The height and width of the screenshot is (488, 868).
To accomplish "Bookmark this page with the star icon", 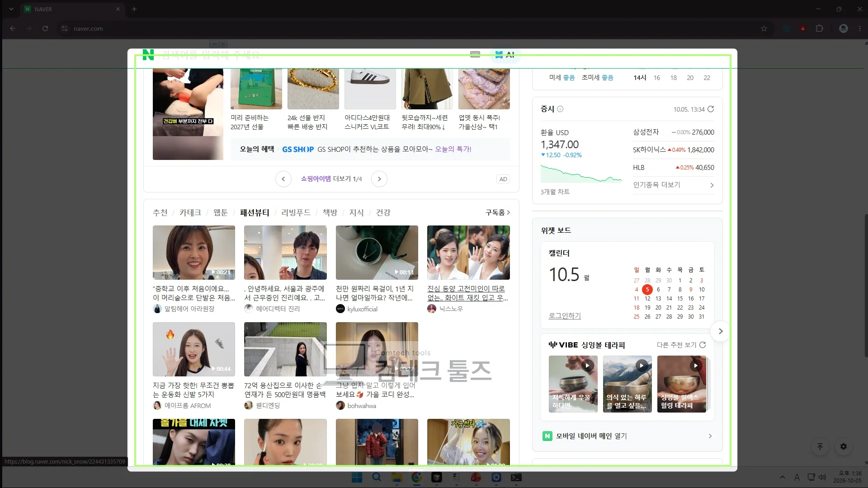I will point(764,28).
